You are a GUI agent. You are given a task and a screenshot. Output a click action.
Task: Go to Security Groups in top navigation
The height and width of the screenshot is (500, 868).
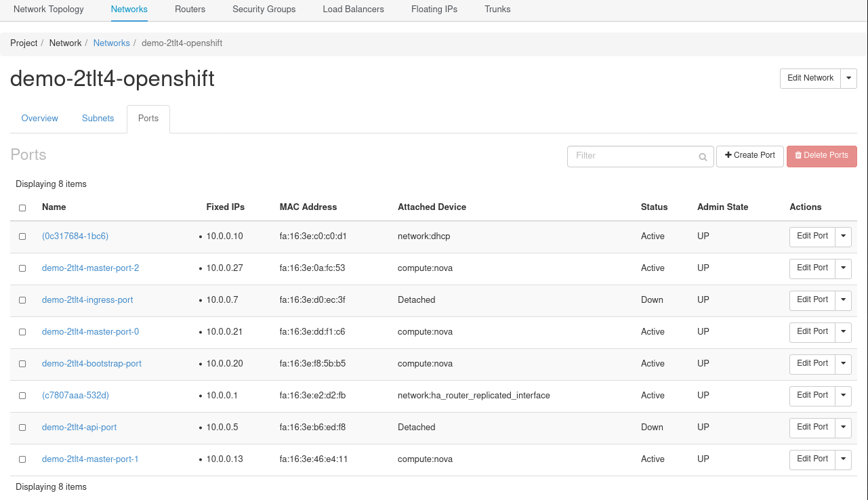coord(264,9)
